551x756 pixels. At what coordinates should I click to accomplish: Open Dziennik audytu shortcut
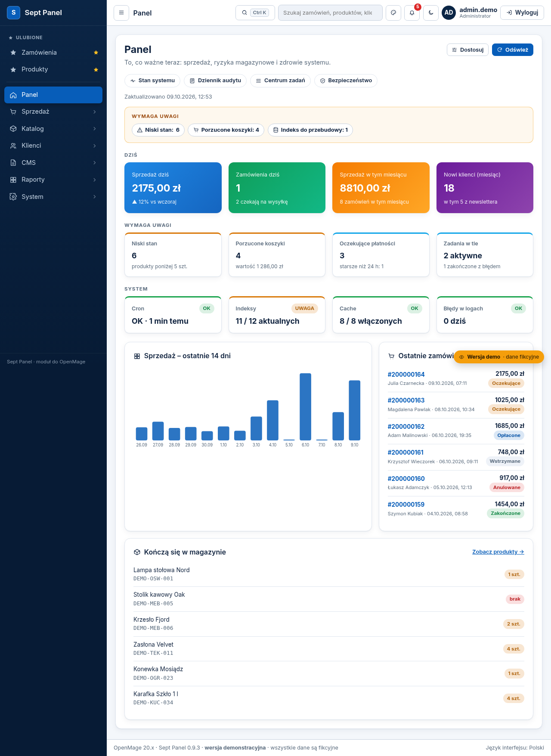[215, 81]
